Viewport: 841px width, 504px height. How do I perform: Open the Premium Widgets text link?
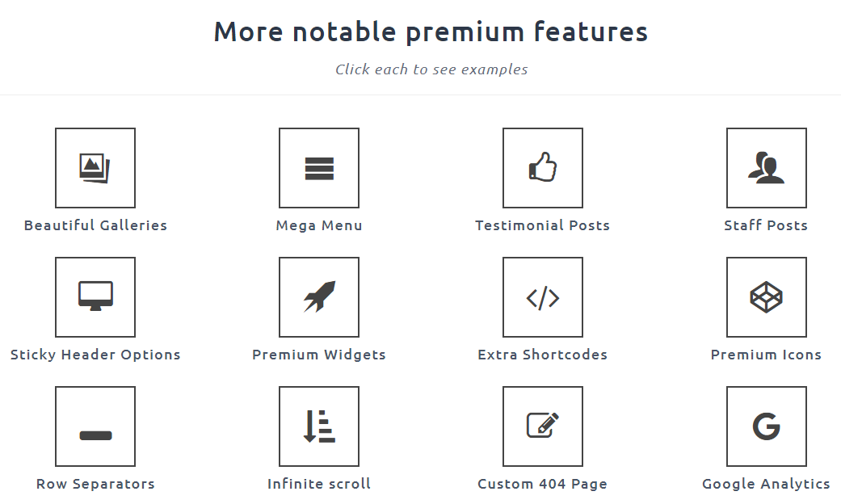pyautogui.click(x=319, y=355)
